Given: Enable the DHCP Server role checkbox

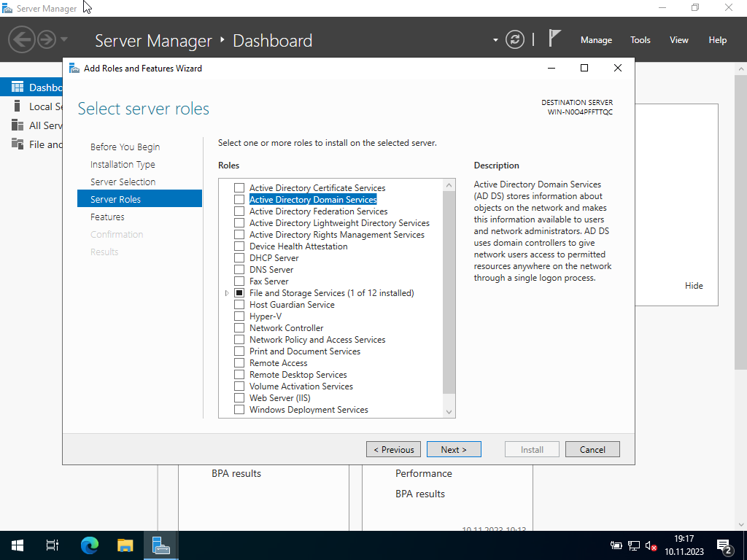Looking at the screenshot, I should [x=239, y=257].
